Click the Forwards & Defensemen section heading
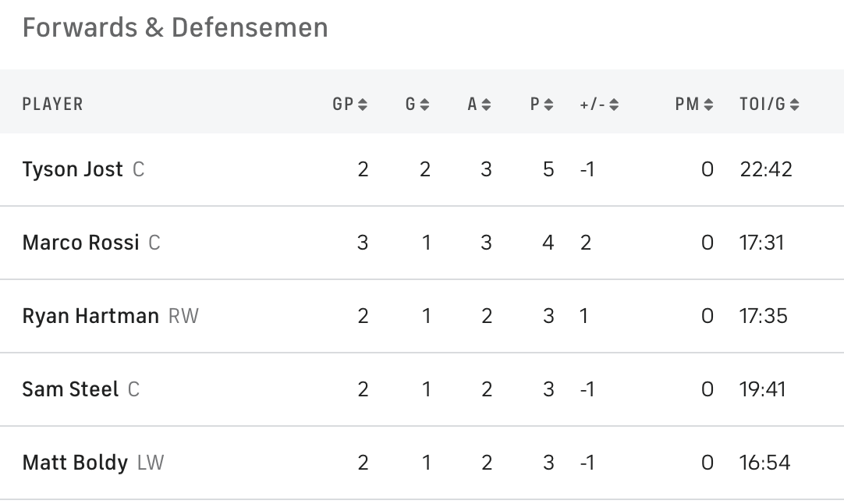Image resolution: width=844 pixels, height=504 pixels. [x=175, y=28]
